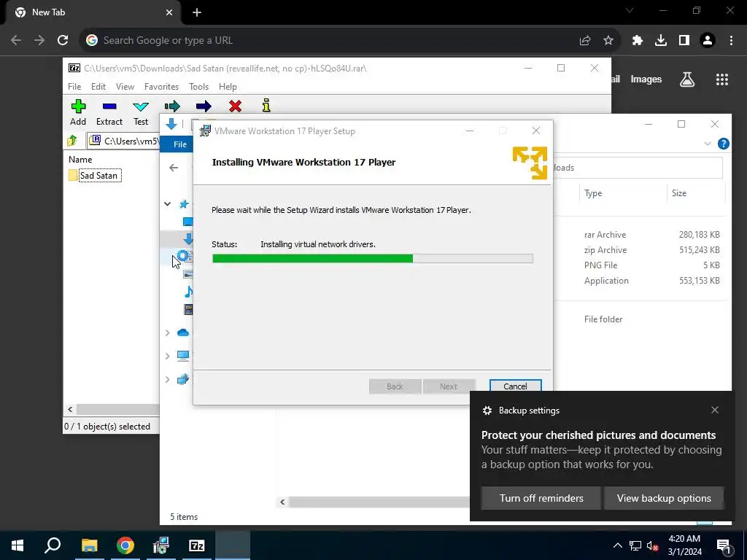
Task: Click Turn off reminders button
Action: tap(541, 498)
